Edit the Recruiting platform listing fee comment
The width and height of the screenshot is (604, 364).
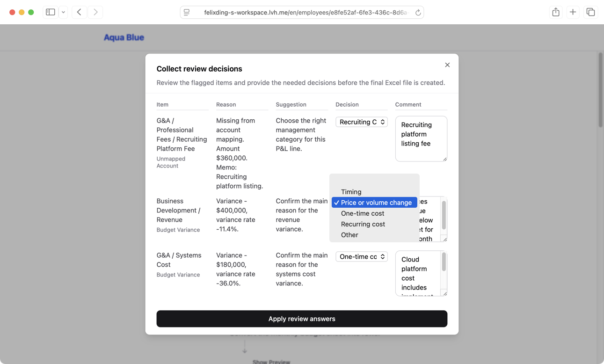421,138
